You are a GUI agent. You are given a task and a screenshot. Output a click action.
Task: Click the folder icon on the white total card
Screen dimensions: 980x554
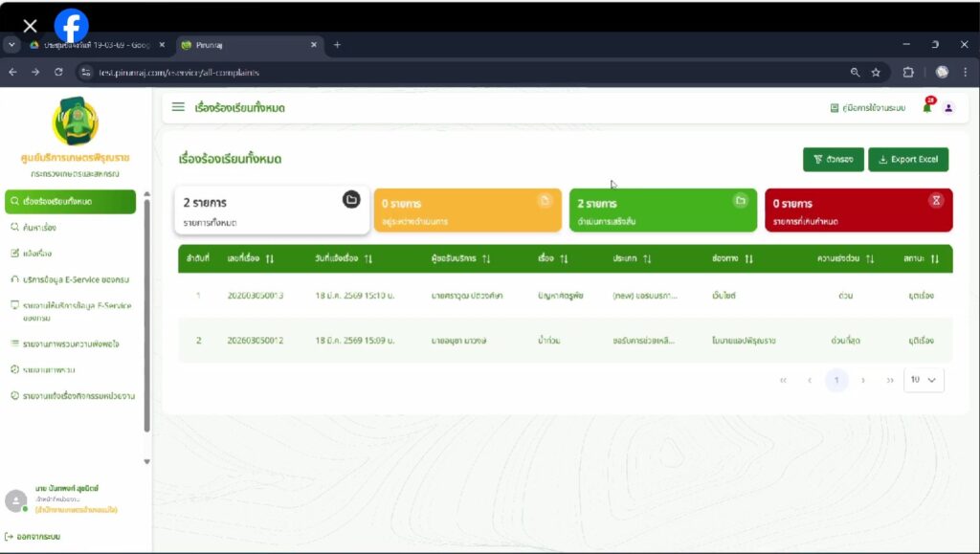click(351, 200)
